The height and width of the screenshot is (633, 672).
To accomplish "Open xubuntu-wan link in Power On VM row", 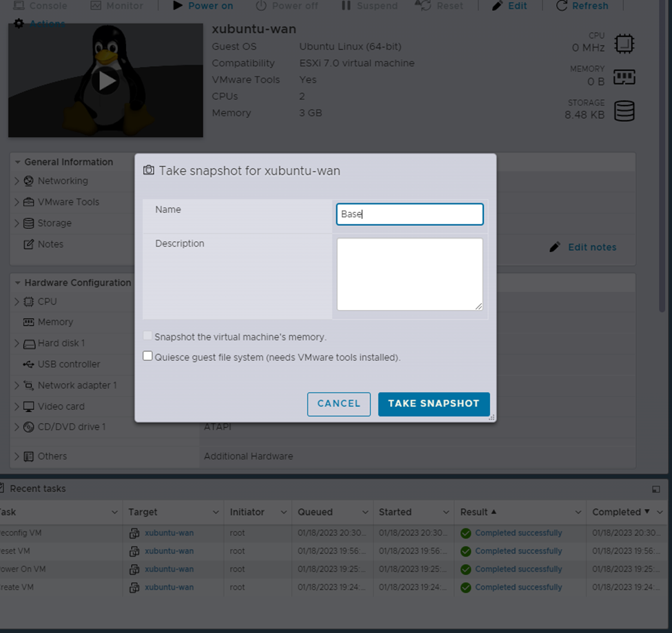I will click(x=169, y=569).
